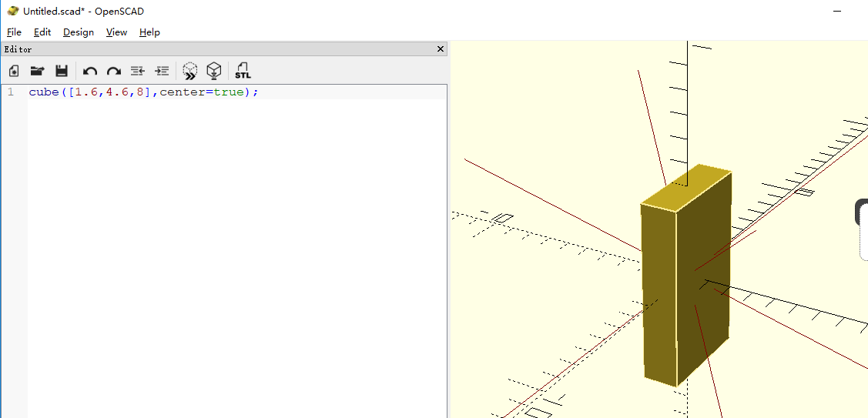Save the script with the floppy disk icon

pyautogui.click(x=62, y=72)
